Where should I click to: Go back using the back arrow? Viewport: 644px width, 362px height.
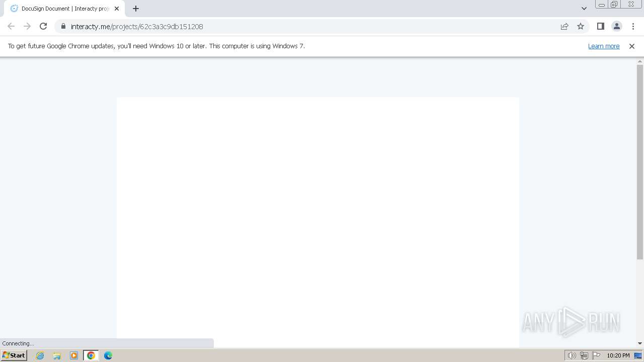pos(11,26)
